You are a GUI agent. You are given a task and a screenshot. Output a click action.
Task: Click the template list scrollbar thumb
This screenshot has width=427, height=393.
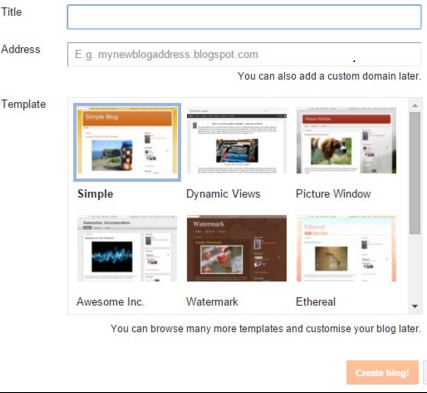point(415,173)
